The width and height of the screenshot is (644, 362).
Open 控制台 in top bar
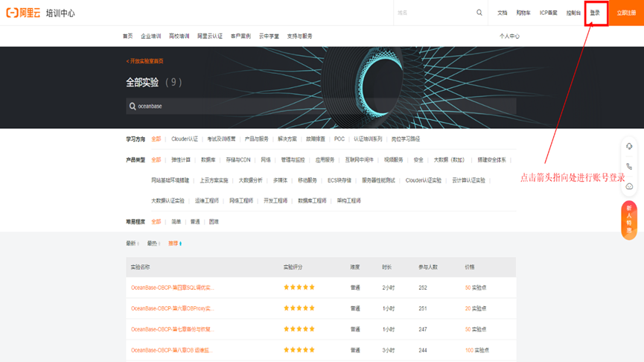[573, 13]
